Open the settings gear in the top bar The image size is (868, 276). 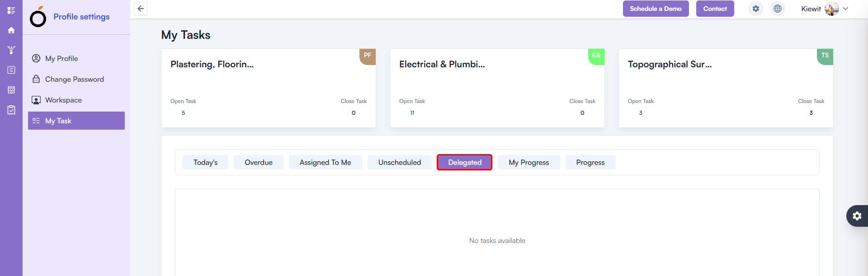tap(755, 8)
